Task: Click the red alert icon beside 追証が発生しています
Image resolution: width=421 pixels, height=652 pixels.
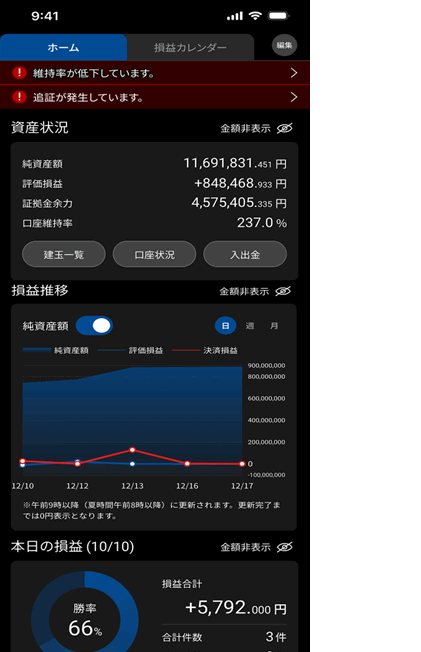Action: [x=19, y=97]
